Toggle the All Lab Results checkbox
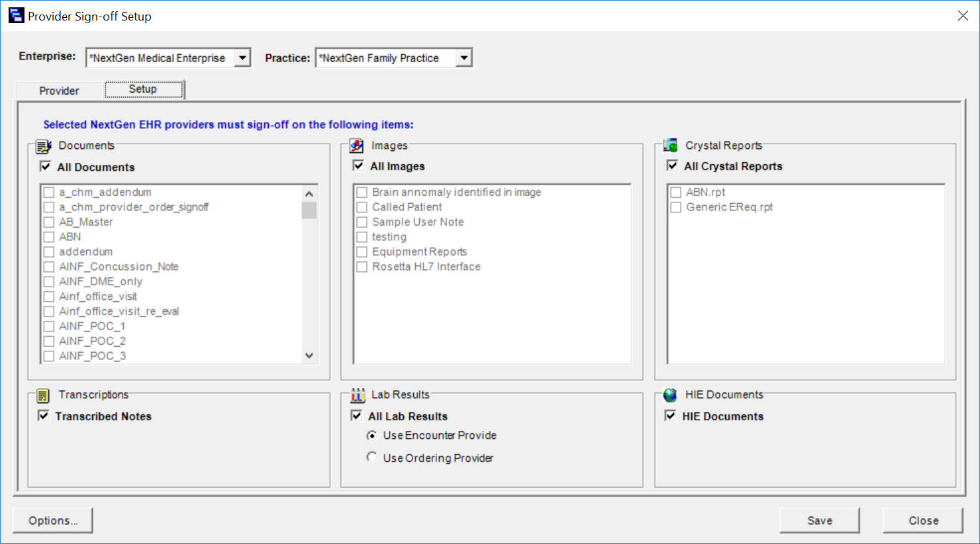Viewport: 980px width, 544px height. tap(356, 416)
